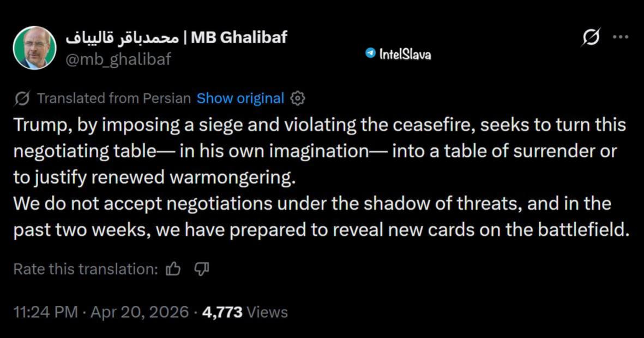View the 4,773 Views count
This screenshot has height=338, width=644.
(244, 312)
